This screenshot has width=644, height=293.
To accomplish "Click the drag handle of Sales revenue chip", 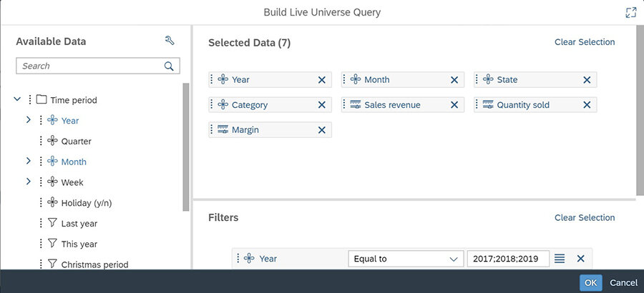I will pyautogui.click(x=345, y=105).
